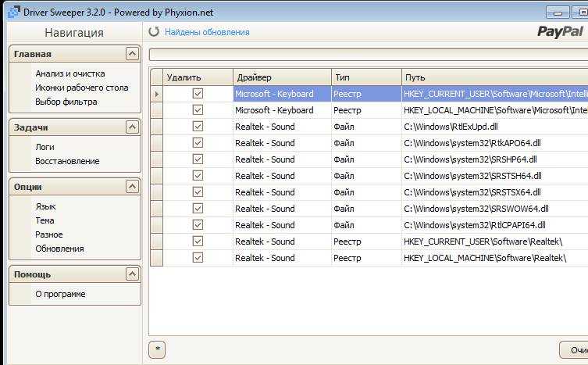The height and width of the screenshot is (365, 588).
Task: Select row header of RtlExUpd.dll row
Action: click(x=157, y=127)
